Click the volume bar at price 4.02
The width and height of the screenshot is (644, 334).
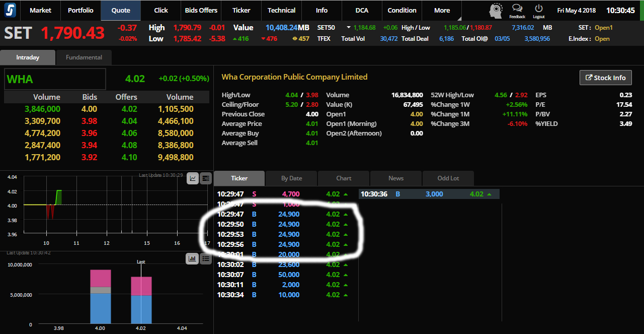[141, 300]
